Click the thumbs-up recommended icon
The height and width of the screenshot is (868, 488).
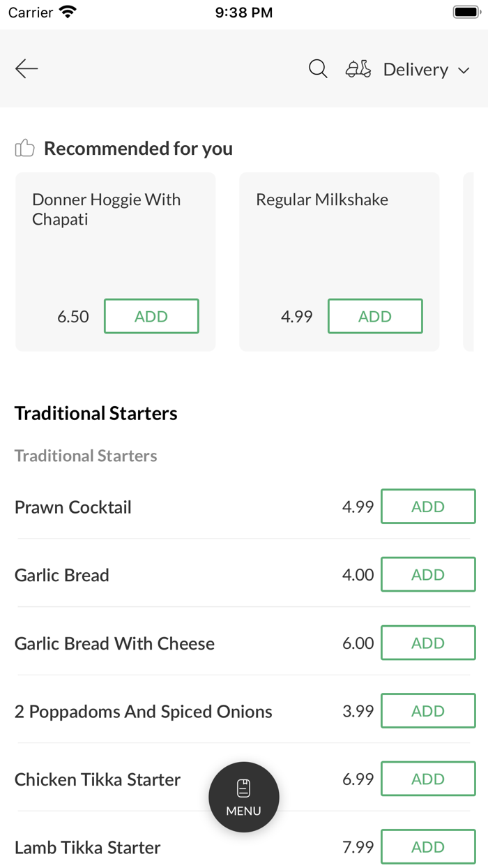24,148
